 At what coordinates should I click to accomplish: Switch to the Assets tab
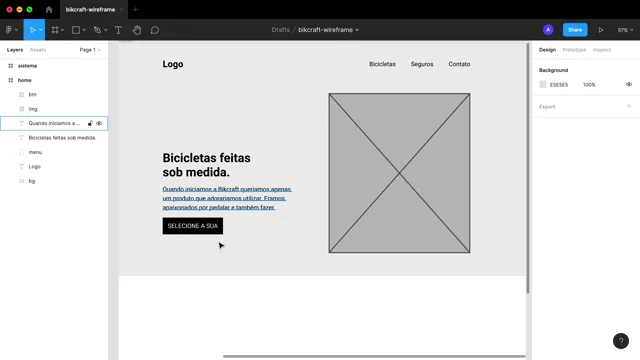[38, 50]
